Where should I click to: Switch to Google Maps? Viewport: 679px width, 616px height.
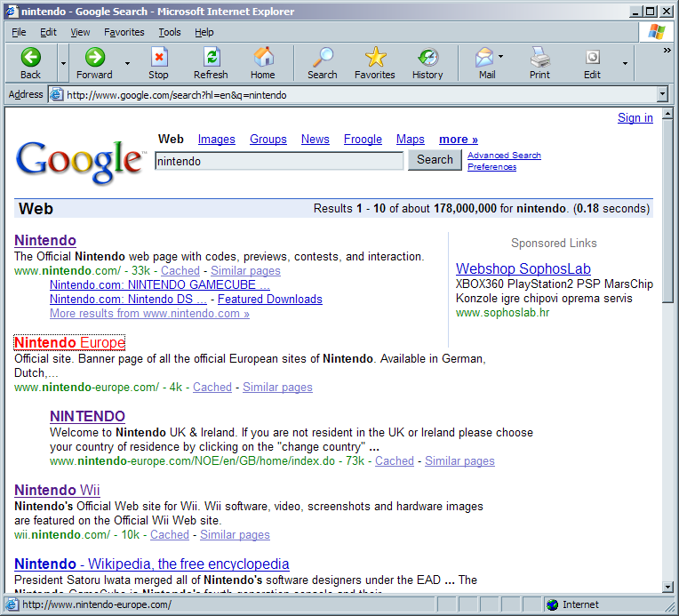[410, 139]
